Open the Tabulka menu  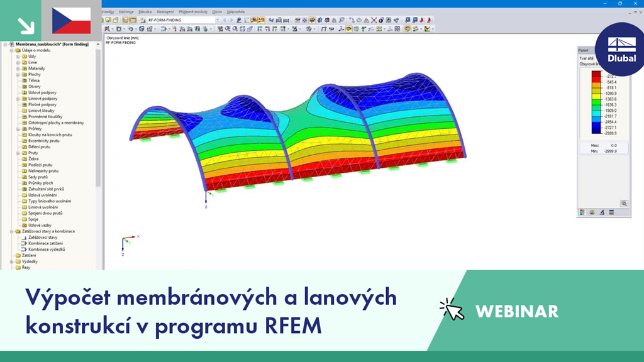pos(145,12)
